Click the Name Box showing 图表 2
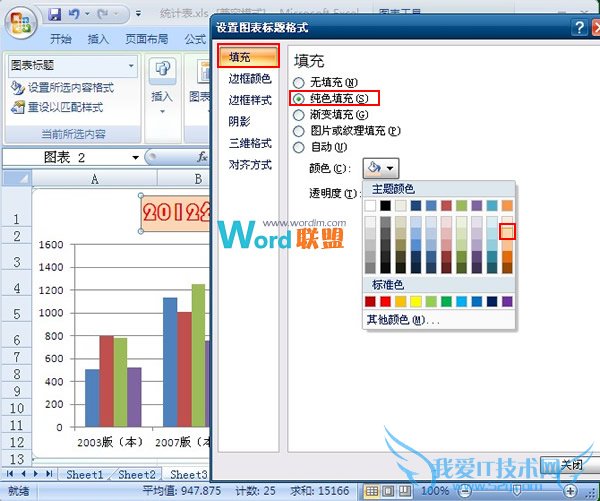This screenshot has height=501, width=600. pos(67,157)
